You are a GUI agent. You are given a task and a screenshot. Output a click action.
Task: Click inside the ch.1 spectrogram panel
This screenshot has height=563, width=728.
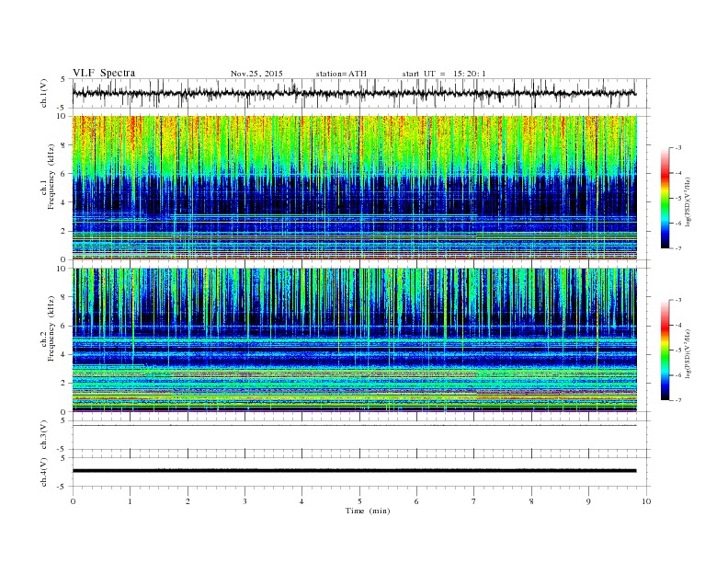355,188
